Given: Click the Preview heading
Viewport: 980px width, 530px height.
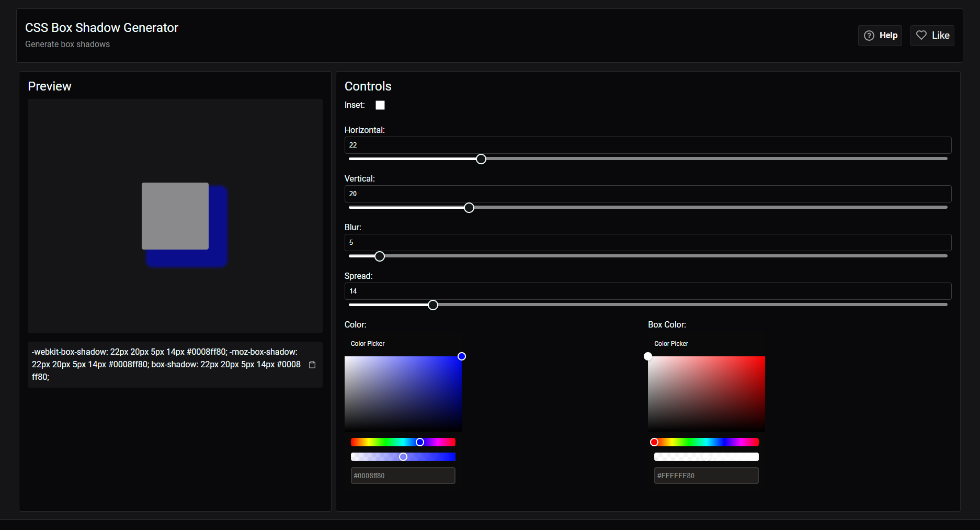Looking at the screenshot, I should point(50,86).
